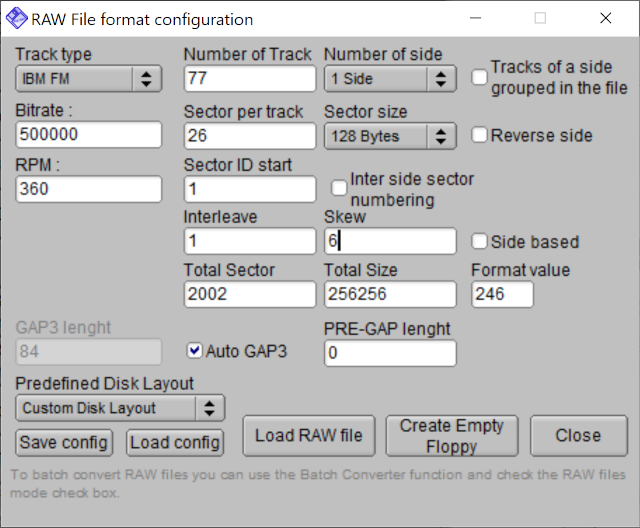The image size is (640, 528).
Task: Check the Side based option
Action: (x=479, y=241)
